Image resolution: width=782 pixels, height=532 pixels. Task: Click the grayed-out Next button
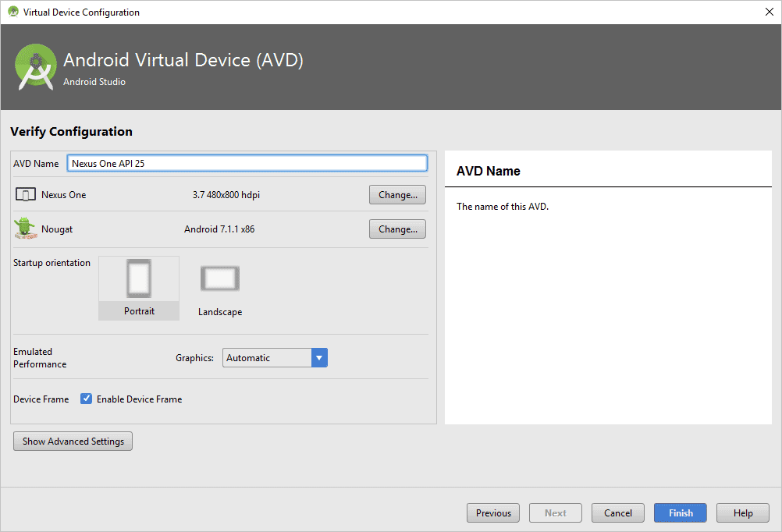coord(556,513)
